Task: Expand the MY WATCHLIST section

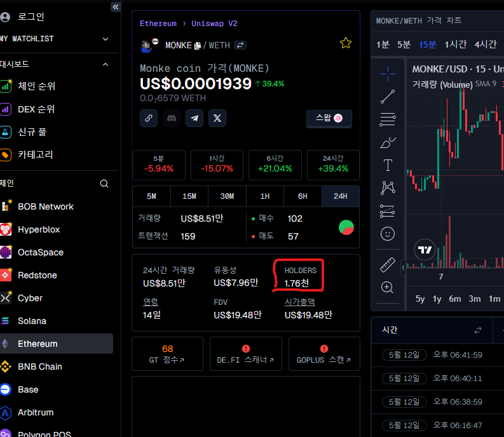Action: click(106, 39)
